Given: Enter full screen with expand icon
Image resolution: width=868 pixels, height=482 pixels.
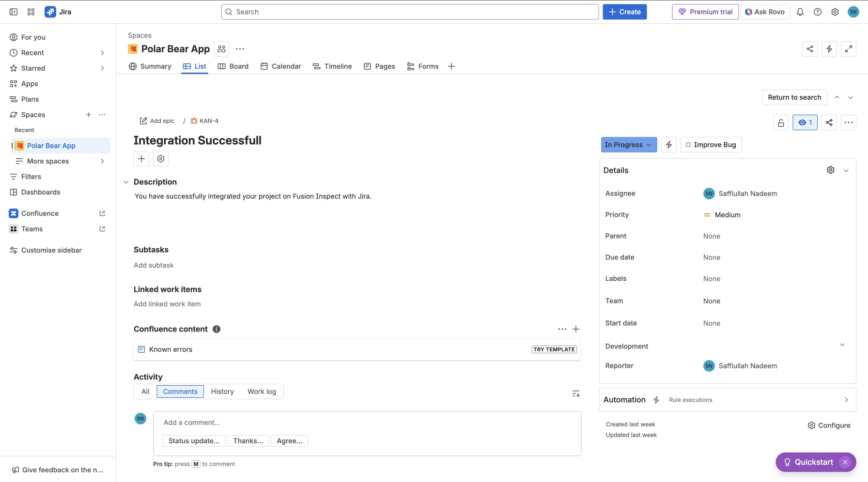Looking at the screenshot, I should [x=849, y=49].
